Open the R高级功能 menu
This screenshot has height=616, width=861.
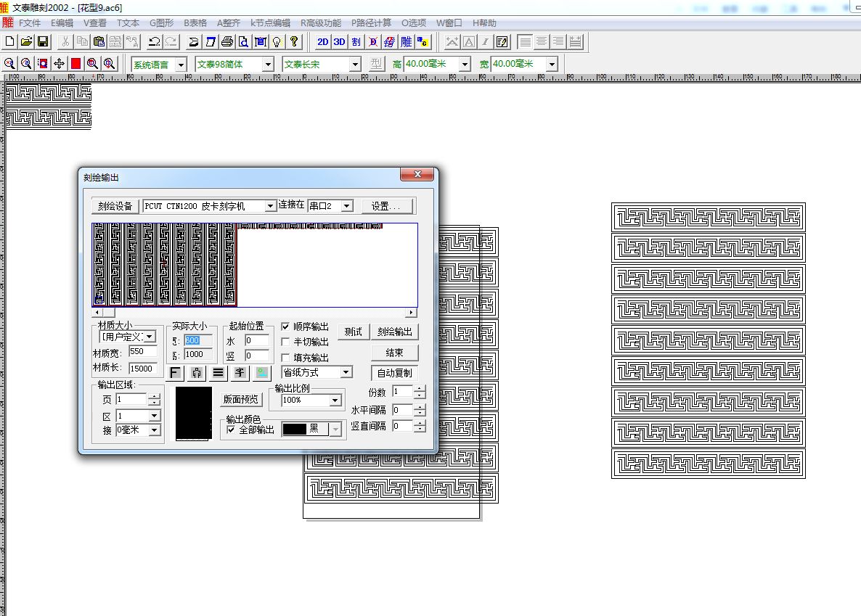point(320,23)
